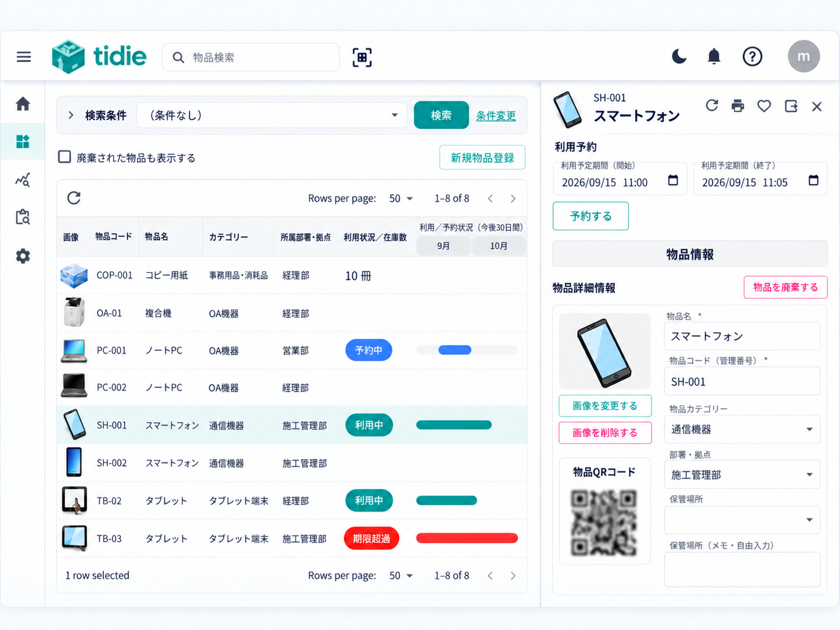Click the tidie logo
840x630 pixels.
[99, 57]
